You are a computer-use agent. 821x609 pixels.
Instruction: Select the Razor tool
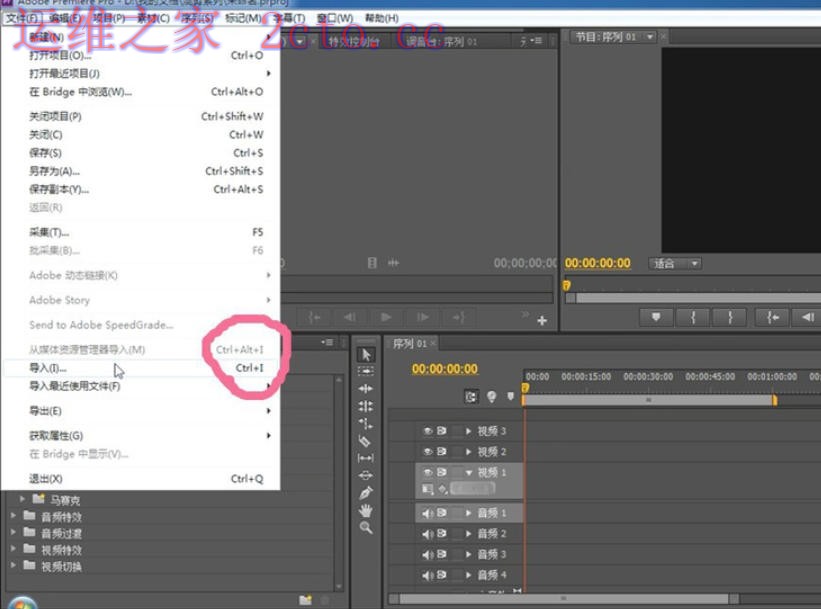pyautogui.click(x=366, y=441)
